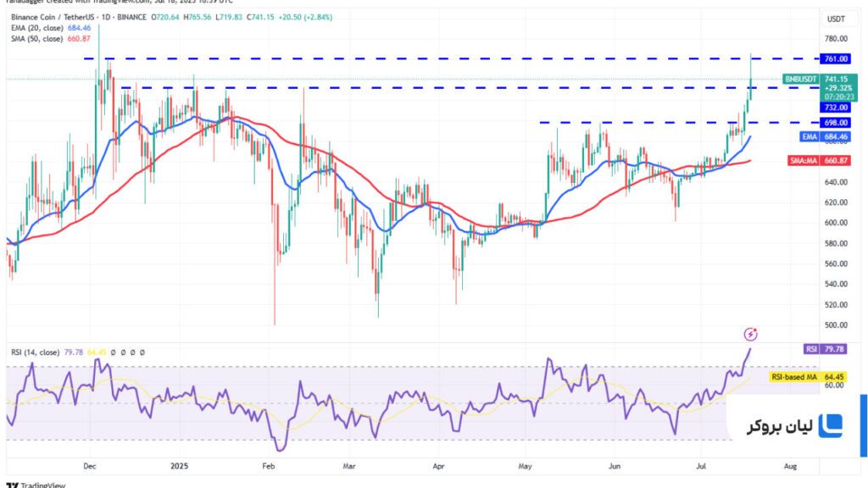868x488 pixels.
Task: Click the Jul label on time axis
Action: (x=701, y=467)
